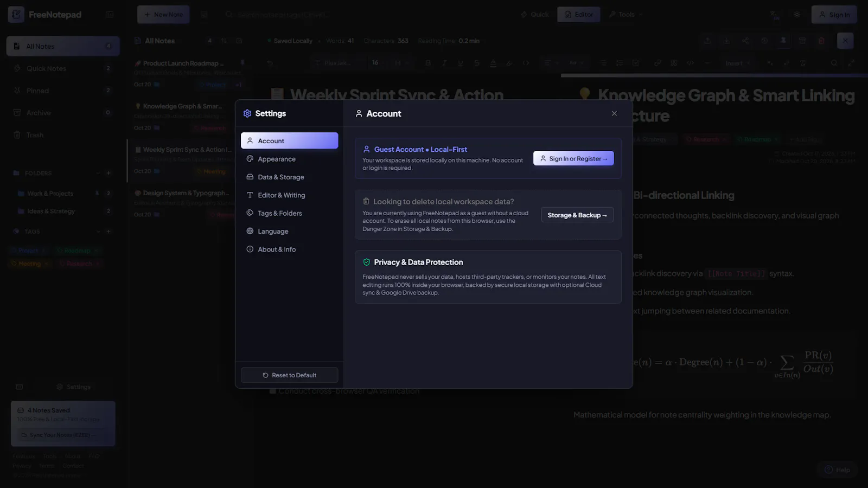Viewport: 868px width, 488px height.
Task: Select the Tags & Folders settings tab
Action: [289, 213]
